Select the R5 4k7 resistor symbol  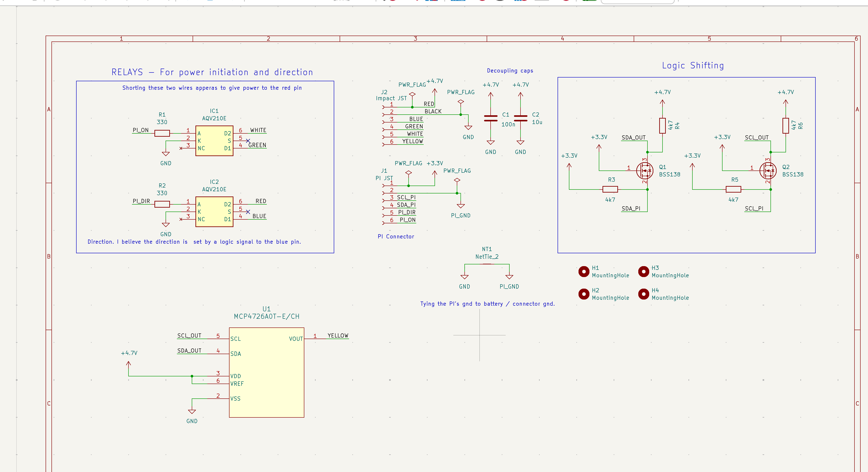click(x=734, y=189)
